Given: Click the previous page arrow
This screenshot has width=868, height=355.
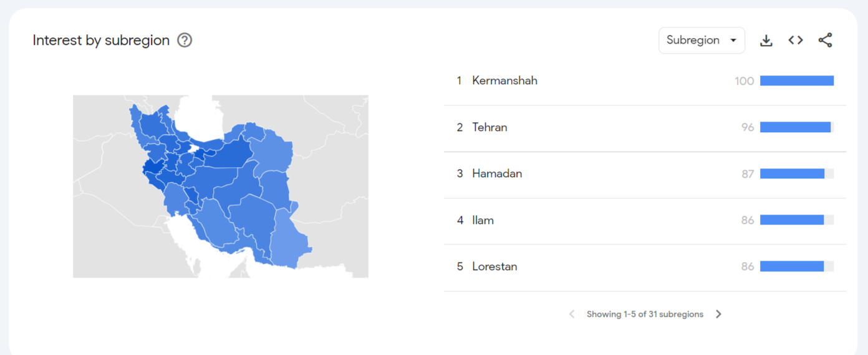Looking at the screenshot, I should click(x=572, y=314).
